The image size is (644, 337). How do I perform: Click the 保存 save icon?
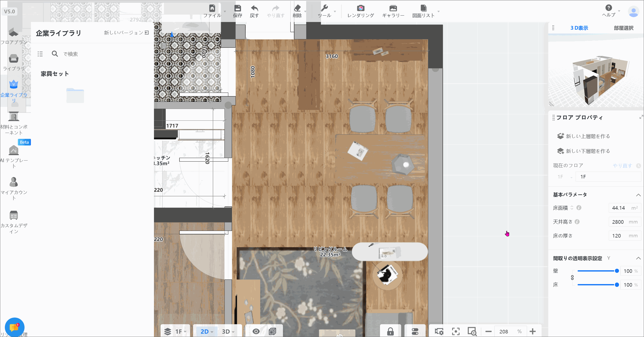coord(237,8)
